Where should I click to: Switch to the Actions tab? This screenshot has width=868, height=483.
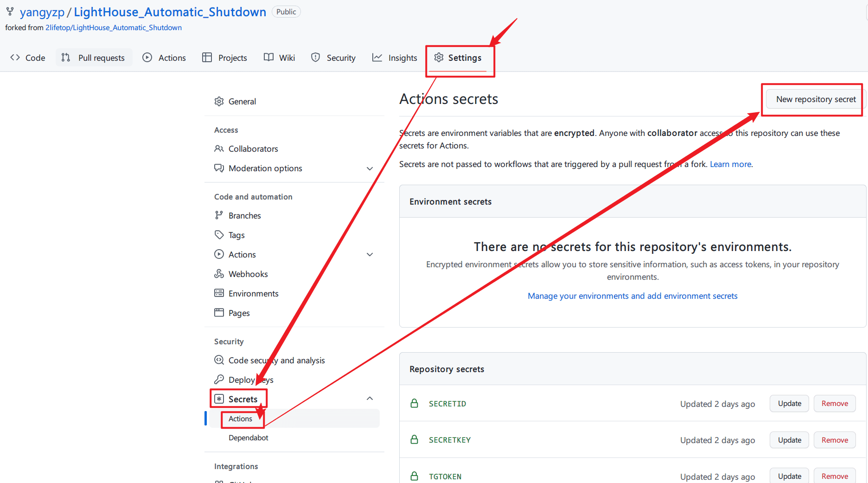tap(165, 58)
